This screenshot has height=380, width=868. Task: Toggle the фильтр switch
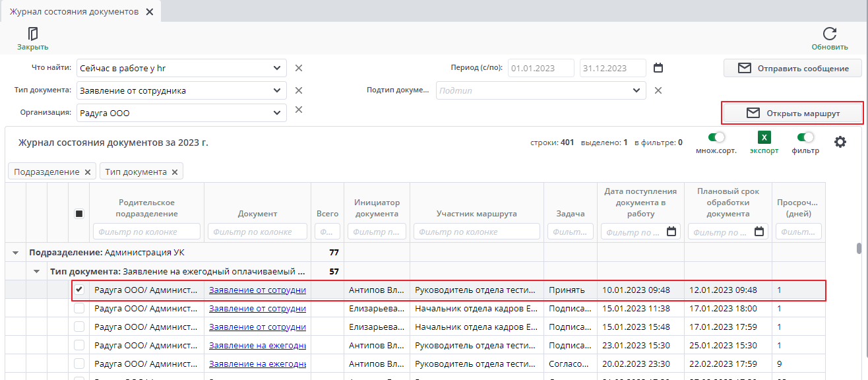tap(805, 137)
